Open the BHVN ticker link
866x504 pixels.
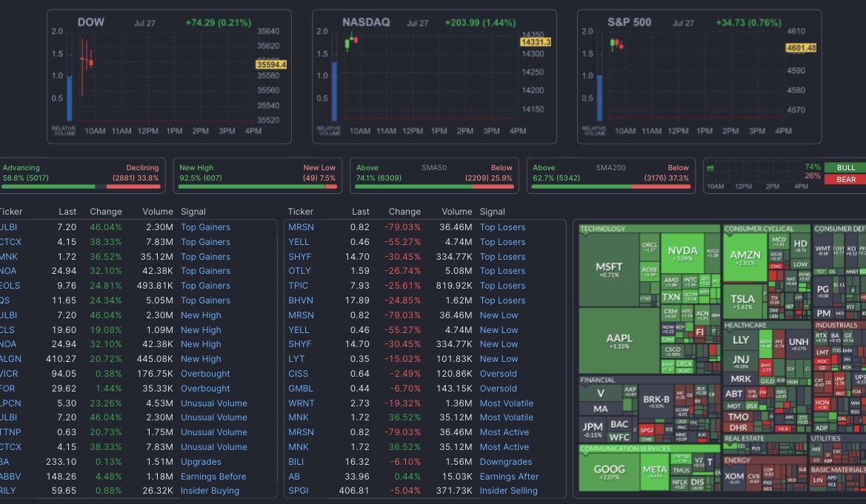[x=301, y=300]
